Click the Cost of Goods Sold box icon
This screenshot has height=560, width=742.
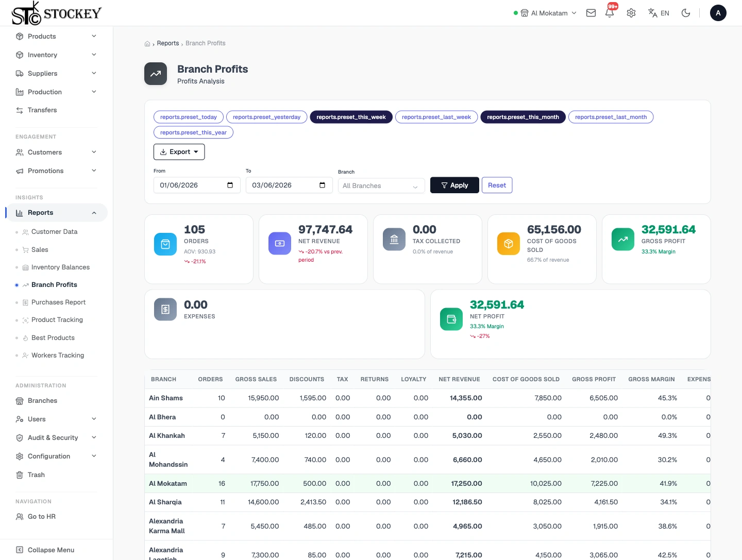click(509, 244)
